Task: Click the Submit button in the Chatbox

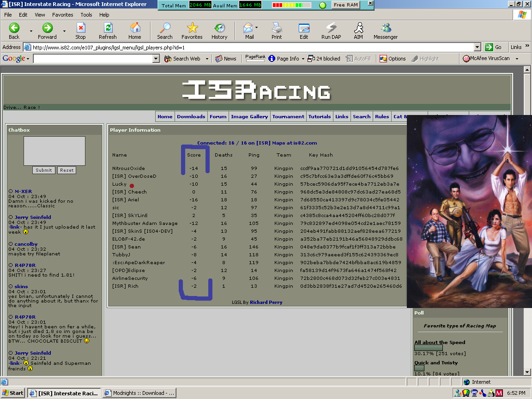Action: point(44,170)
